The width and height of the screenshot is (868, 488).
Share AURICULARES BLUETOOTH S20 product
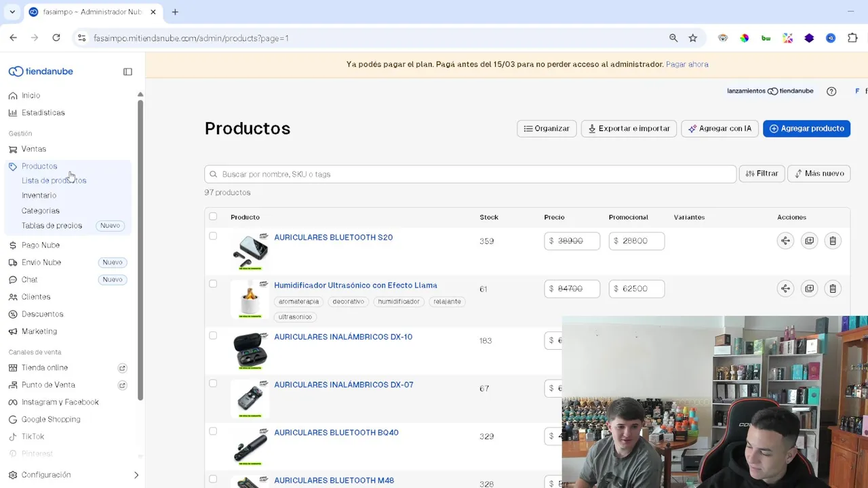click(x=785, y=241)
